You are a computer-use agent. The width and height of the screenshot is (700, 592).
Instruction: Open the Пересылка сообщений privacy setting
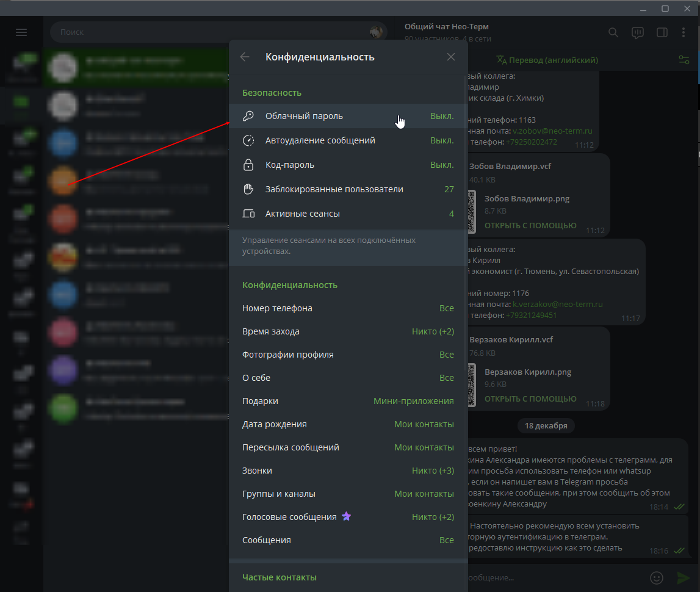click(348, 447)
